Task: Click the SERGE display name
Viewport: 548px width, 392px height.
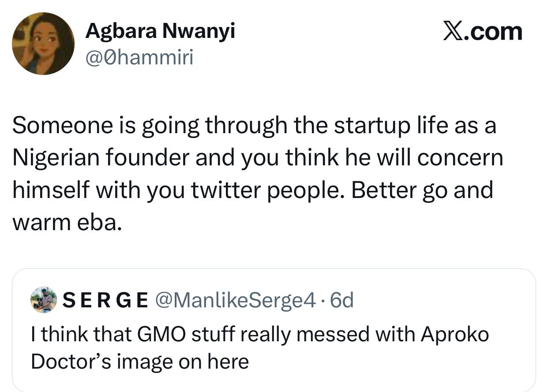Action: click(x=105, y=300)
